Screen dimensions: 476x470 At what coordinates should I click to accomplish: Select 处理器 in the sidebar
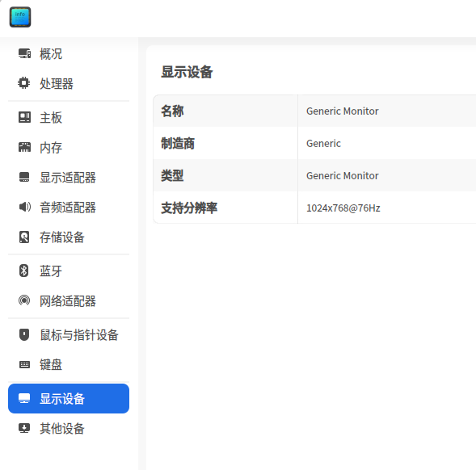click(x=69, y=83)
